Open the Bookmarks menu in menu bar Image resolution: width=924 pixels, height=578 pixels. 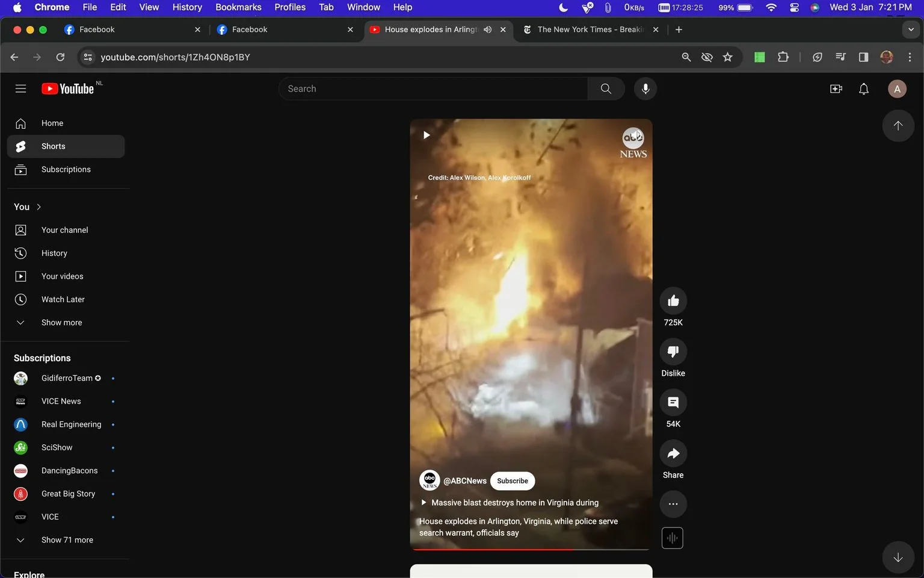[238, 7]
